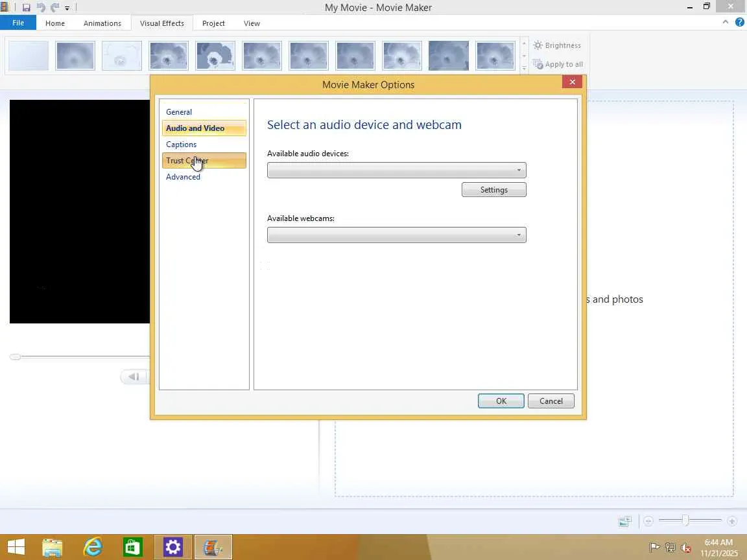Viewport: 747px width, 560px height.
Task: Select Captions in the options list
Action: pos(181,145)
